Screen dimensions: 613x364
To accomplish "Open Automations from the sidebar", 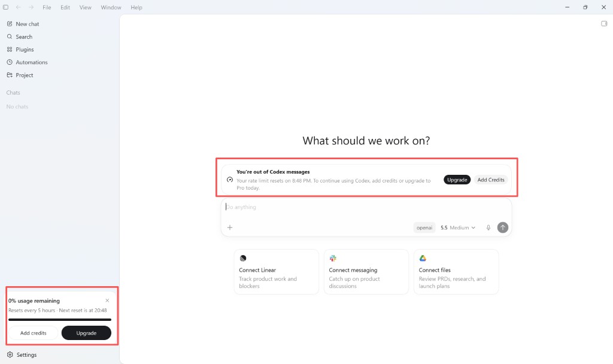I will click(x=27, y=62).
